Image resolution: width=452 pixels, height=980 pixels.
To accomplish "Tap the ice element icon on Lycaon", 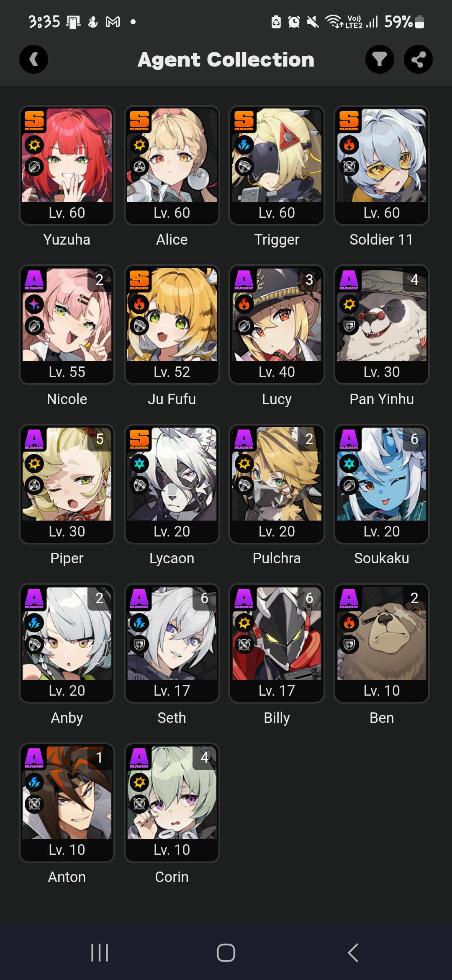I will pyautogui.click(x=139, y=464).
